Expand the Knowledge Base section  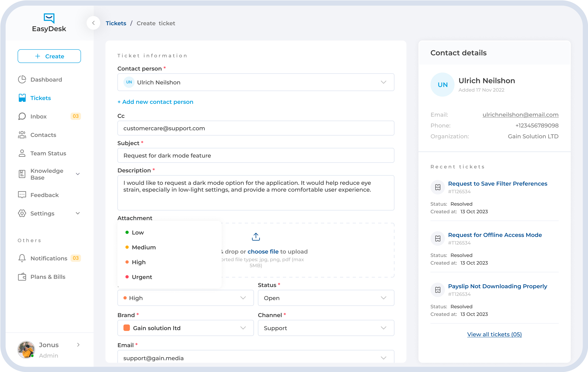[77, 174]
